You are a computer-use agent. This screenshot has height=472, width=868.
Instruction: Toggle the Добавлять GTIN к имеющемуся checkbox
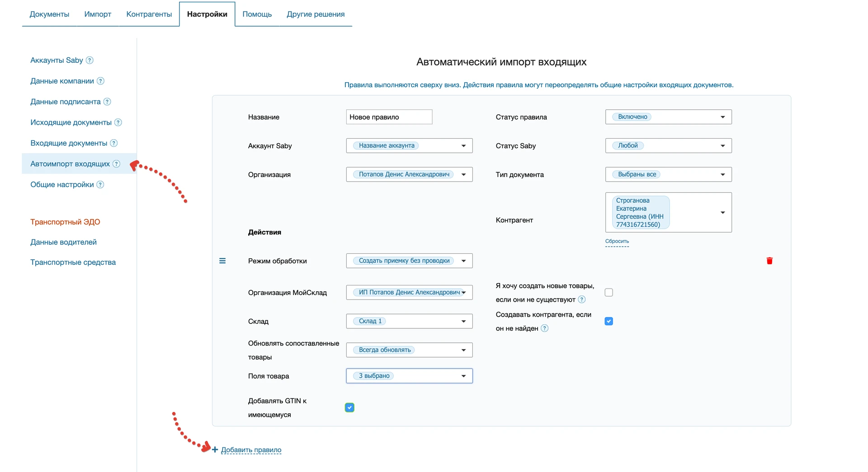tap(349, 407)
